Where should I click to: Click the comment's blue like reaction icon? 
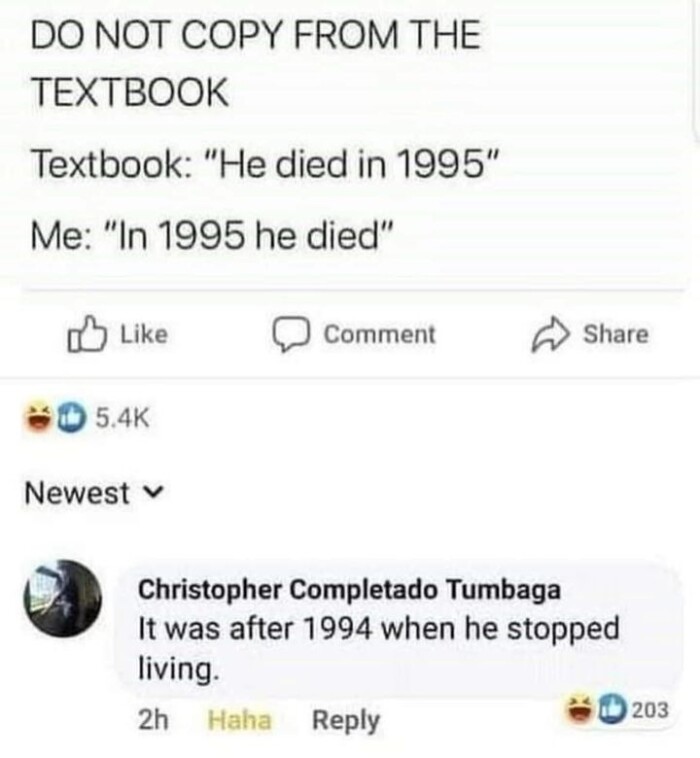click(x=611, y=709)
